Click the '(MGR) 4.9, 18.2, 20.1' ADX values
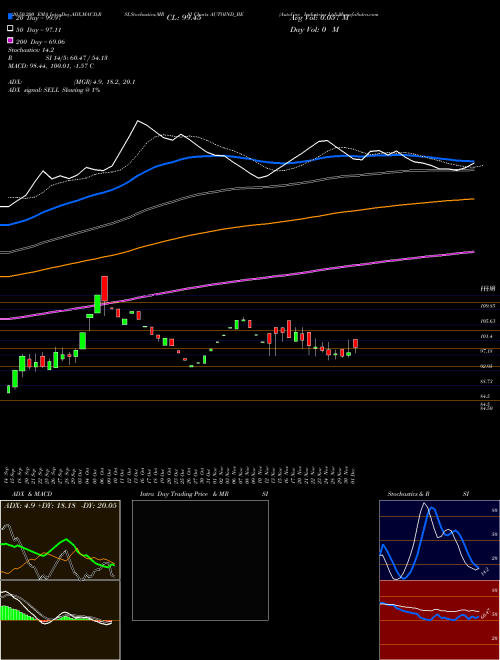The image size is (500, 660). [104, 82]
